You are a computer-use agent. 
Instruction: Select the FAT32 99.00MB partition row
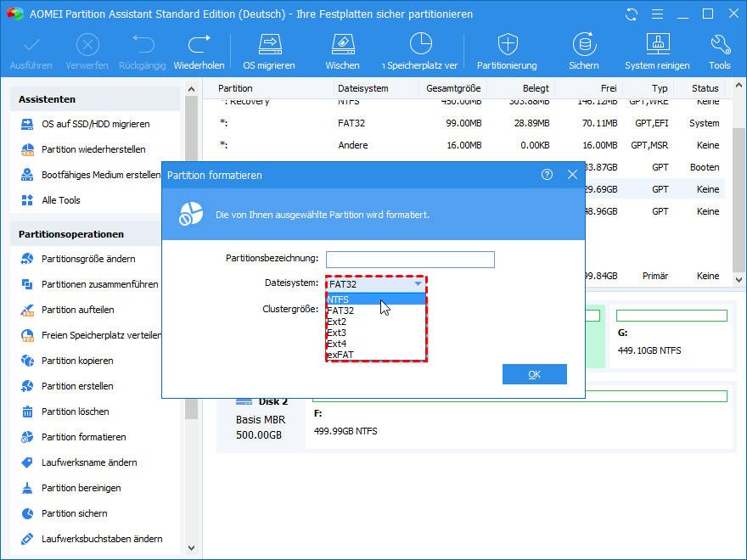[x=464, y=123]
